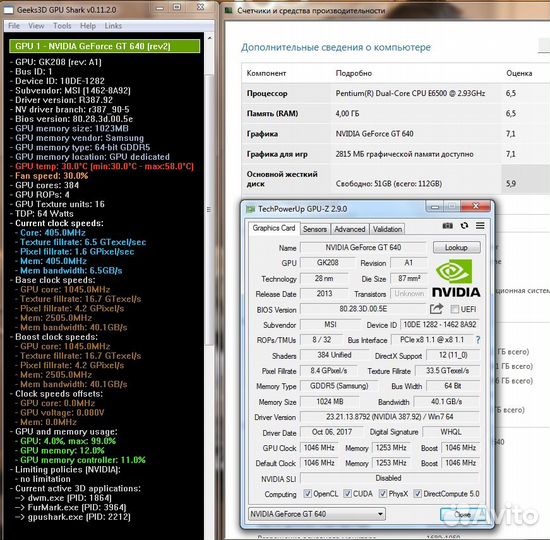Select the Graphics Card tab

274,228
